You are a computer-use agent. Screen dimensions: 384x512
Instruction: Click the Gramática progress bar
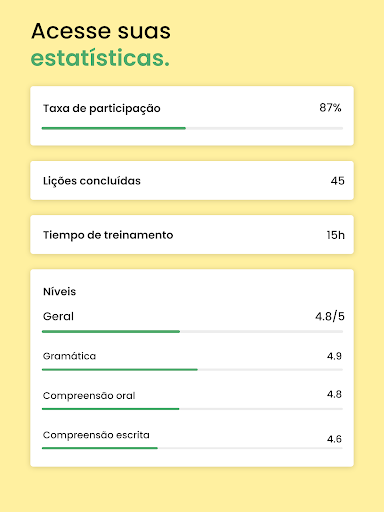(x=192, y=370)
